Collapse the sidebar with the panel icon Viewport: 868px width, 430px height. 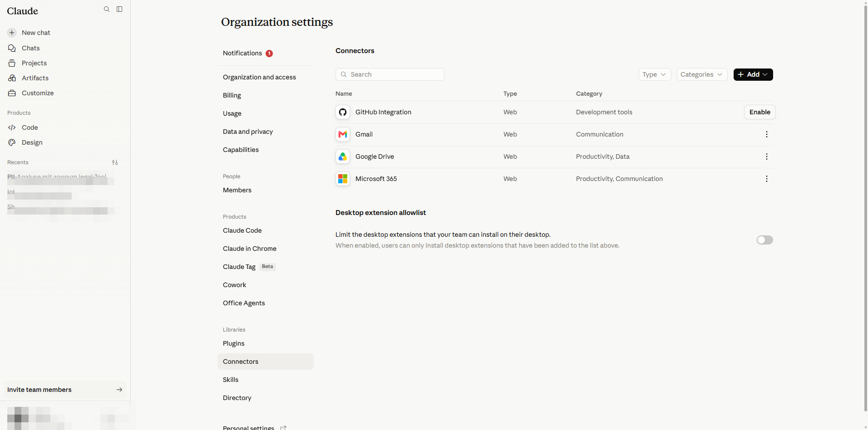pyautogui.click(x=119, y=9)
